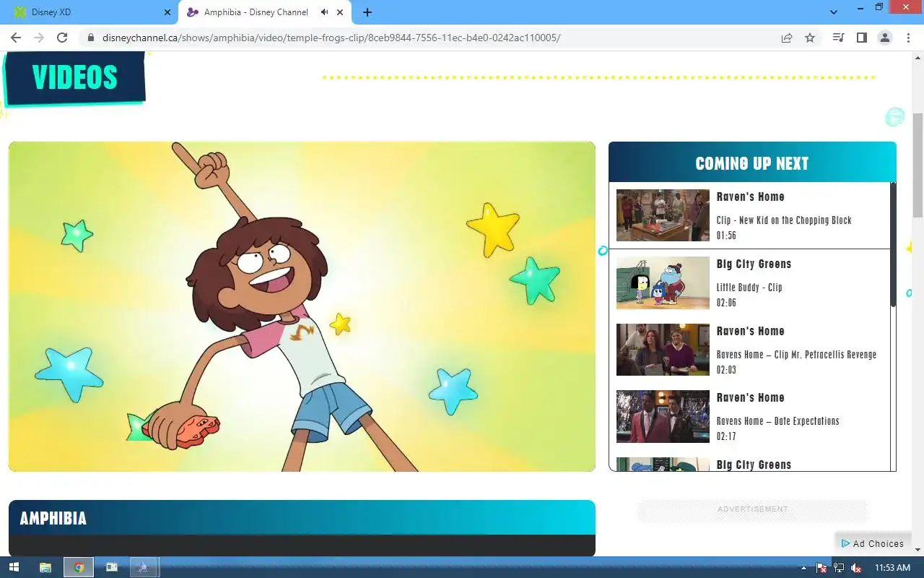Viewport: 924px width, 578px height.
Task: Click the 01:56 duration text
Action: [x=726, y=236]
